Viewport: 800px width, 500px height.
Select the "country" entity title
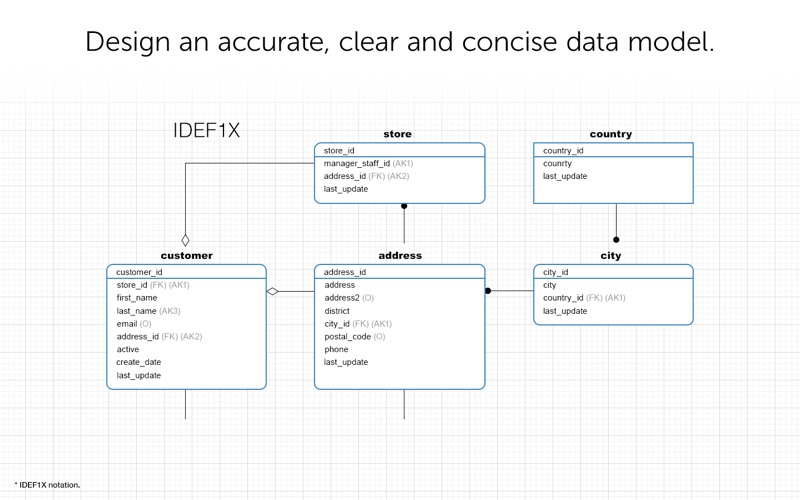click(611, 134)
